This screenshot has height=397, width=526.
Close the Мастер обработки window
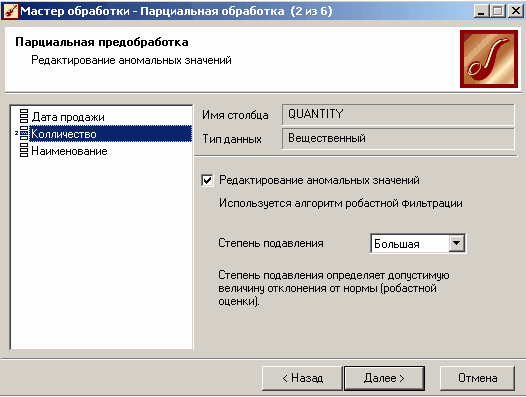515,11
